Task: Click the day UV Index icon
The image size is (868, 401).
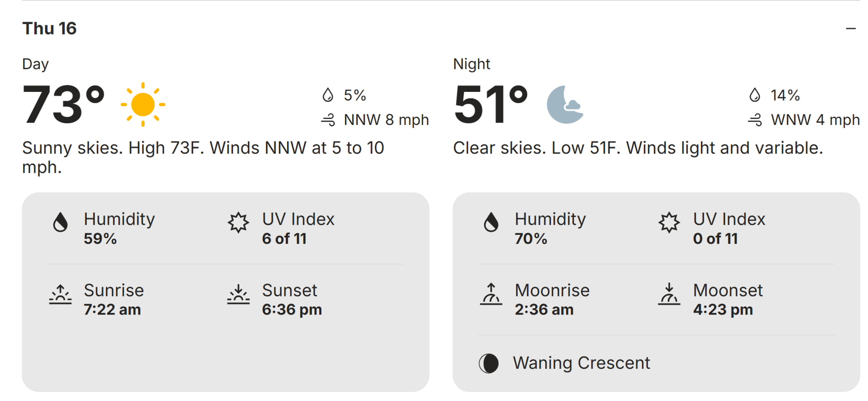Action: point(238,223)
